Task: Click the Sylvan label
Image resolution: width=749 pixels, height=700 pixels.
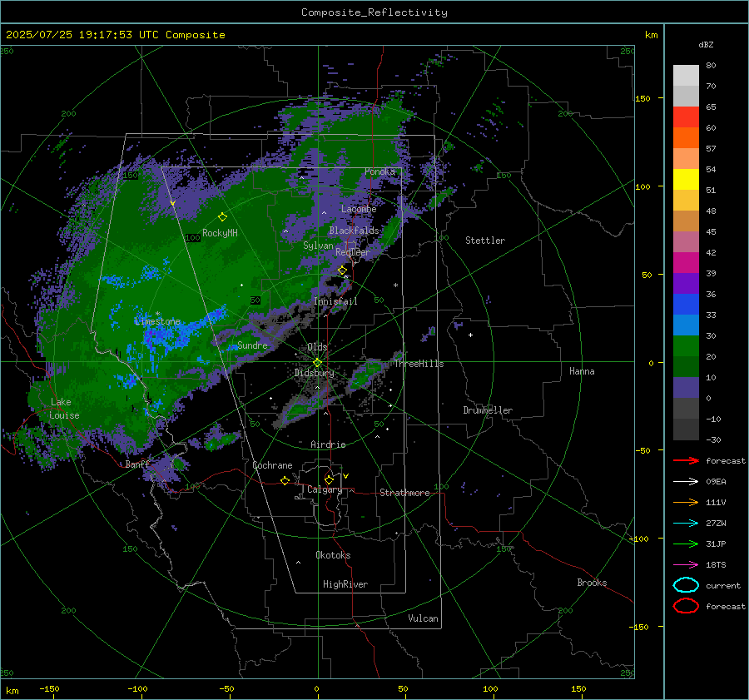Action: click(318, 246)
